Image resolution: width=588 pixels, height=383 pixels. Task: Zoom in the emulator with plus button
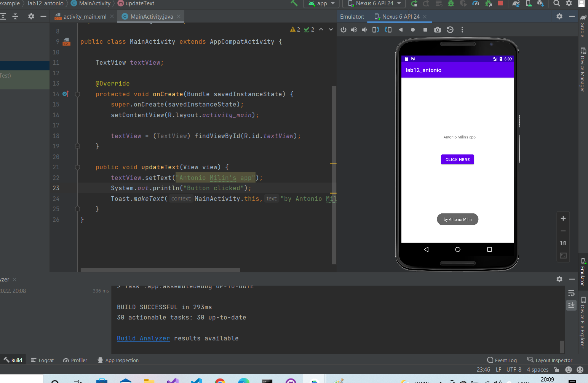click(563, 218)
